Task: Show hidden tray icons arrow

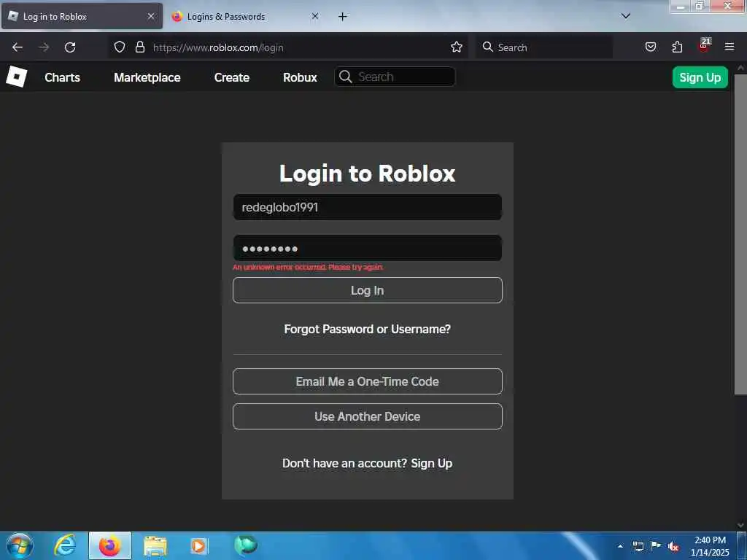Action: coord(620,546)
